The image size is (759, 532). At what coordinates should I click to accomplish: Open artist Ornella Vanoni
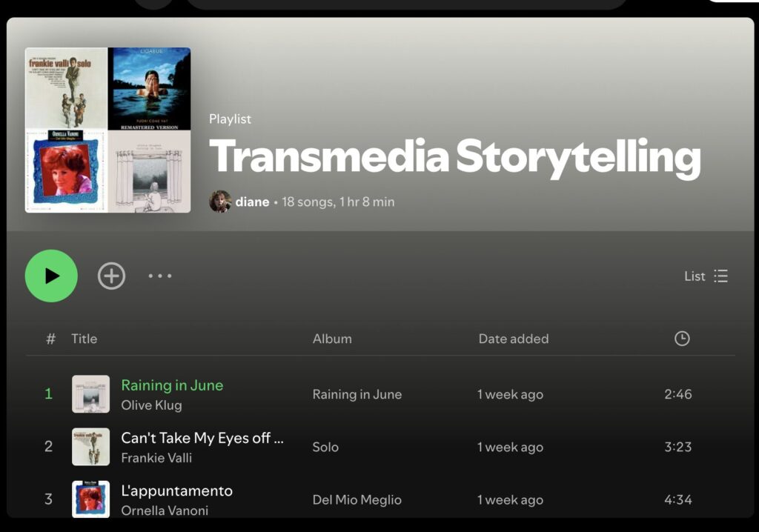coord(165,511)
